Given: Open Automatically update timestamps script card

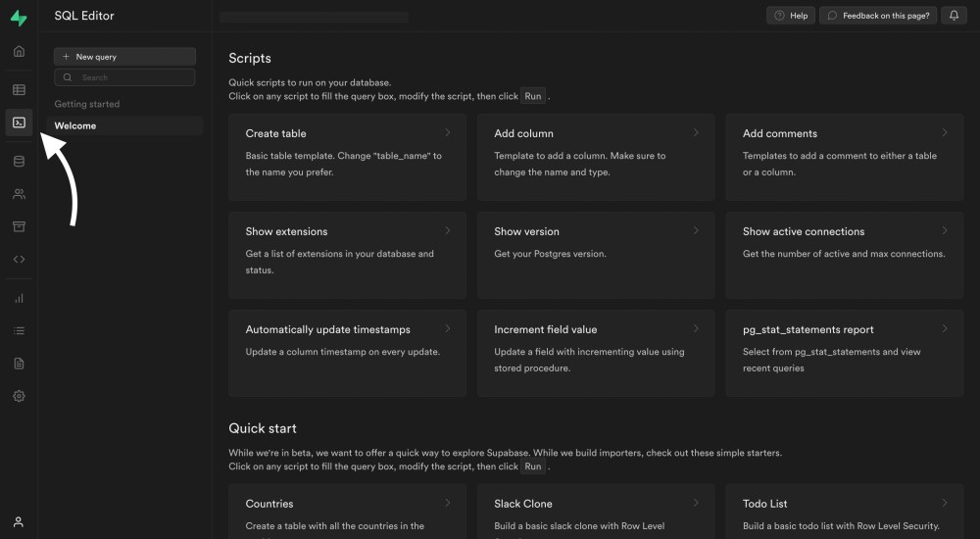Looking at the screenshot, I should [x=348, y=353].
